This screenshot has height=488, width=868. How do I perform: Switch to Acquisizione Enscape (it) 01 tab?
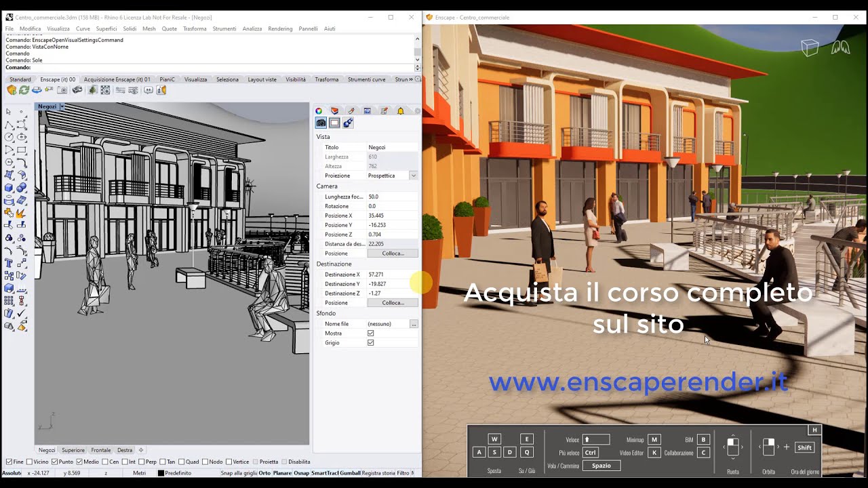pos(117,79)
